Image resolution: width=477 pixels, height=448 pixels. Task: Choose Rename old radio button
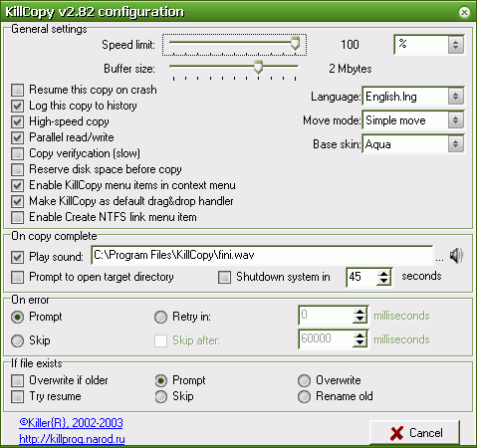click(304, 396)
